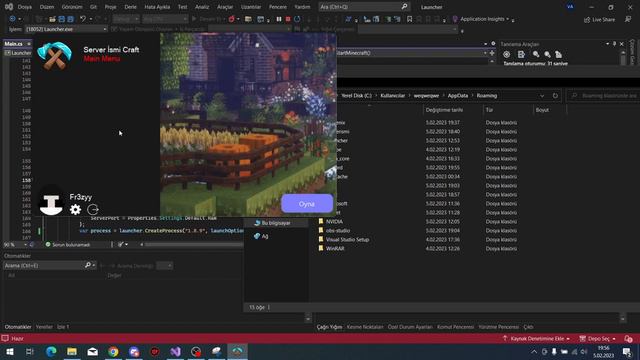The width and height of the screenshot is (640, 360).
Task: Pause debugging with the Break All icon
Action: (279, 19)
